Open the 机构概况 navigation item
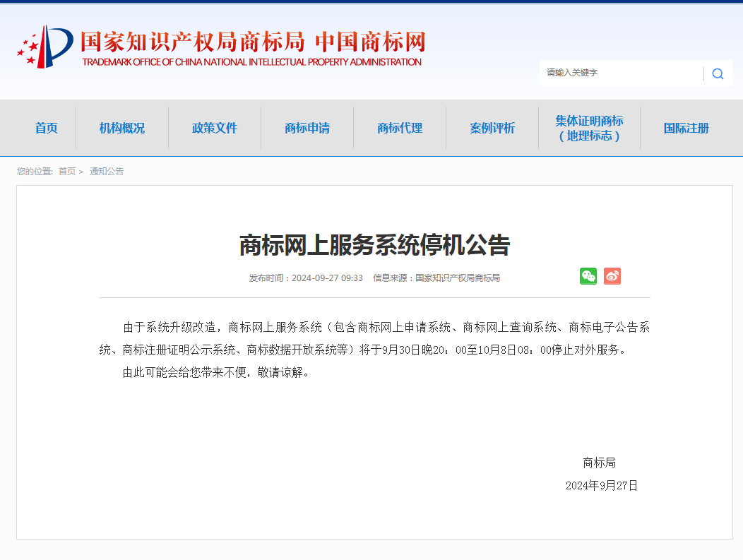This screenshot has height=560, width=743. coord(121,128)
